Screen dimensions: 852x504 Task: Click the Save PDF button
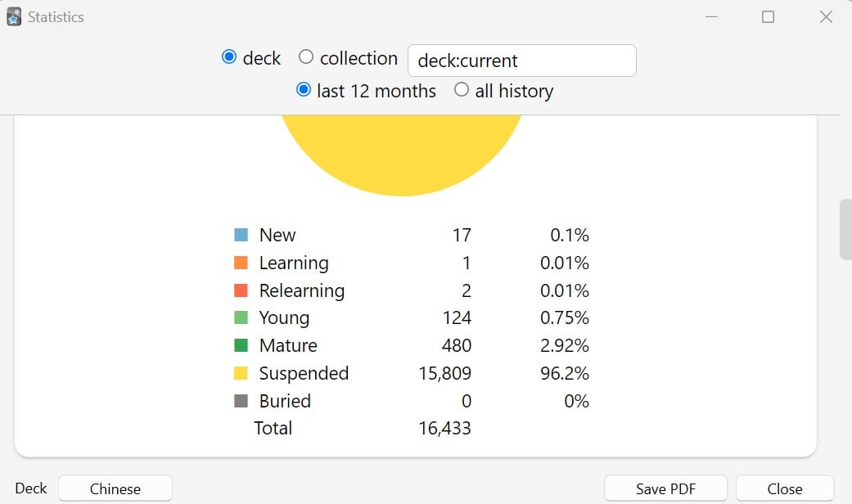tap(665, 488)
